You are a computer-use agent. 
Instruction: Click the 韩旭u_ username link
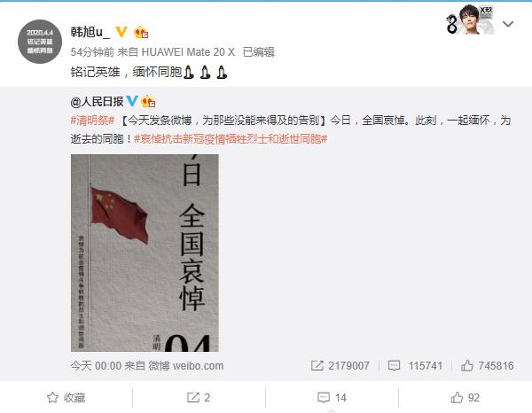(90, 32)
